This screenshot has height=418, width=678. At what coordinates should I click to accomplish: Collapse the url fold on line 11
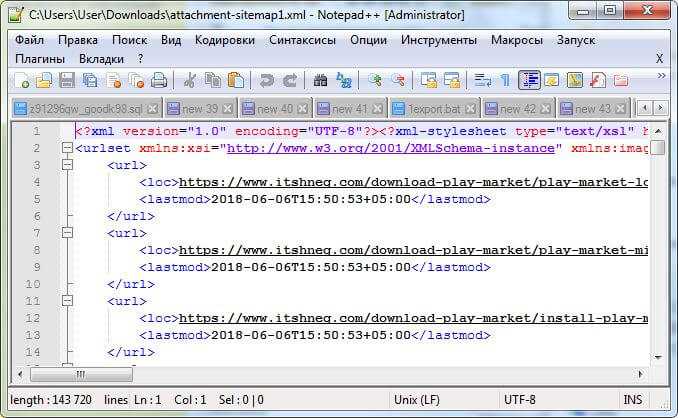point(67,301)
